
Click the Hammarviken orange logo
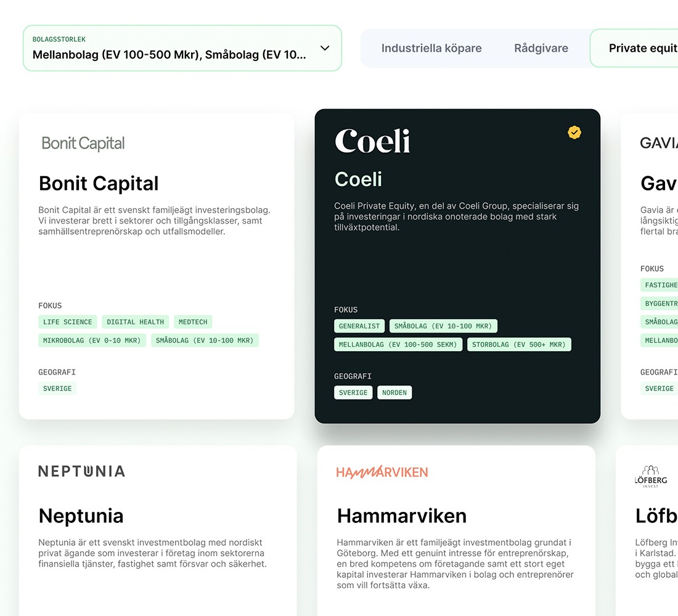[382, 472]
